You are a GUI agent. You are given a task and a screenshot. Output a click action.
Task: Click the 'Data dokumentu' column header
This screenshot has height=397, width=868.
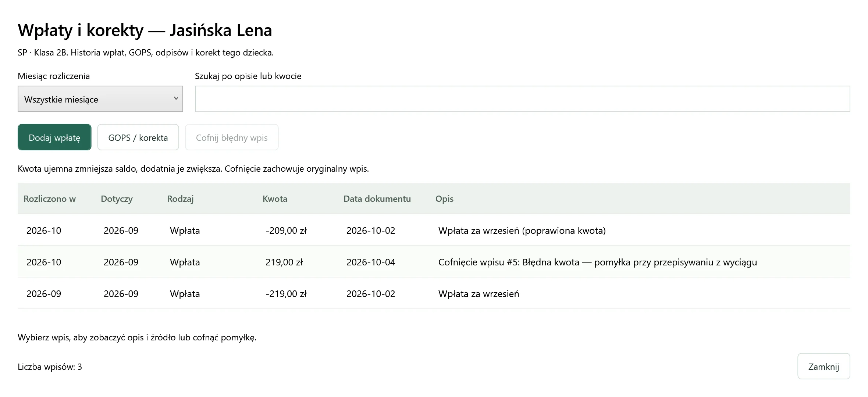(377, 199)
